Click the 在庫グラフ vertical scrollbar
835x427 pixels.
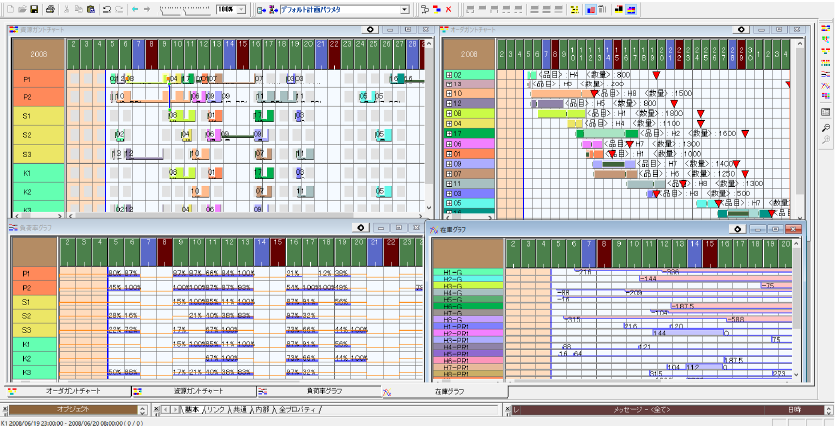point(796,309)
